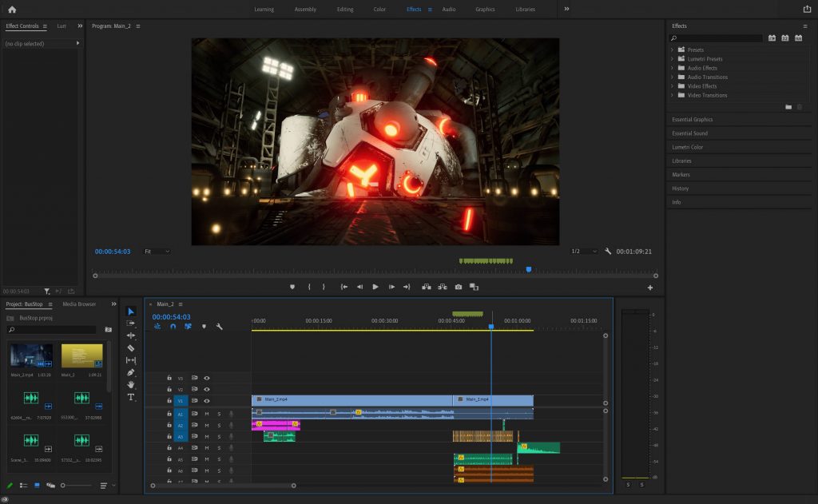
Task: Select the Ripple Edit tool
Action: pyautogui.click(x=131, y=335)
